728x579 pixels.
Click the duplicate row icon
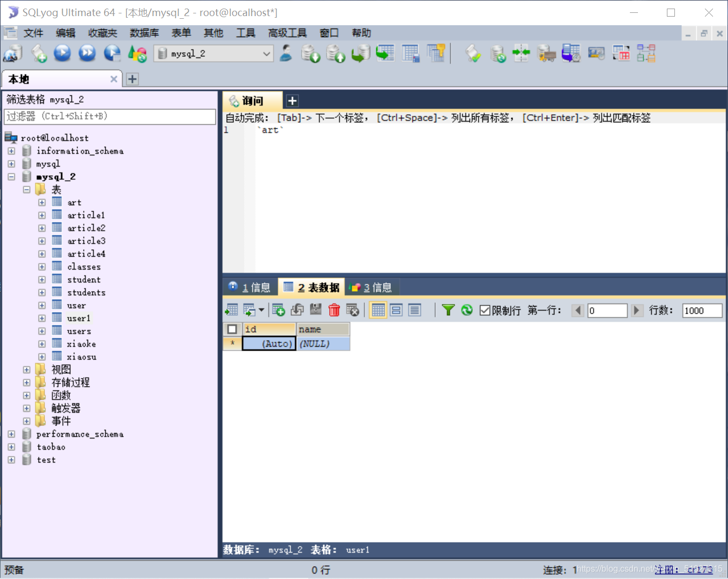297,310
